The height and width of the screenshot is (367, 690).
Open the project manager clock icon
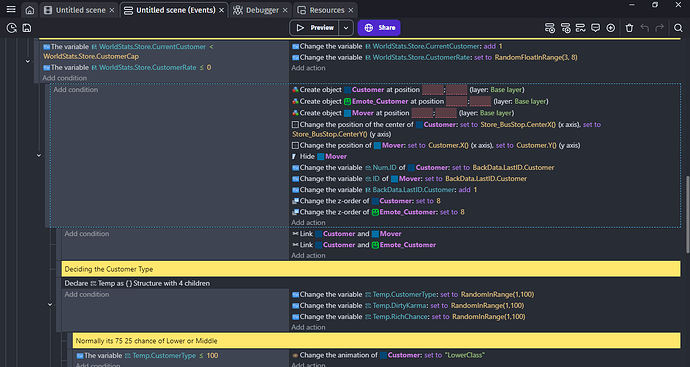(x=11, y=28)
